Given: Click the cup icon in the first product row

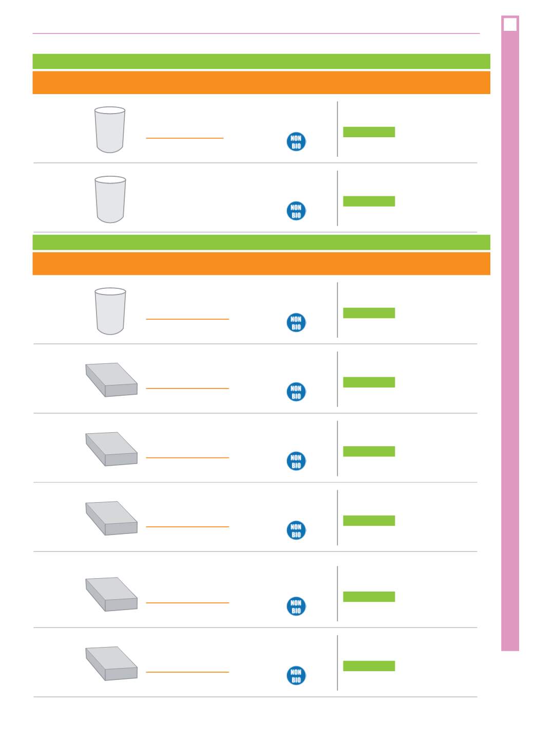Looking at the screenshot, I should 110,130.
